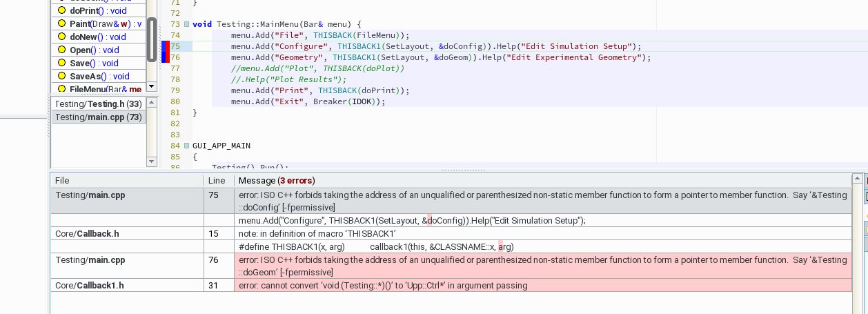Click the file list scroll-up arrow

pyautogui.click(x=152, y=101)
